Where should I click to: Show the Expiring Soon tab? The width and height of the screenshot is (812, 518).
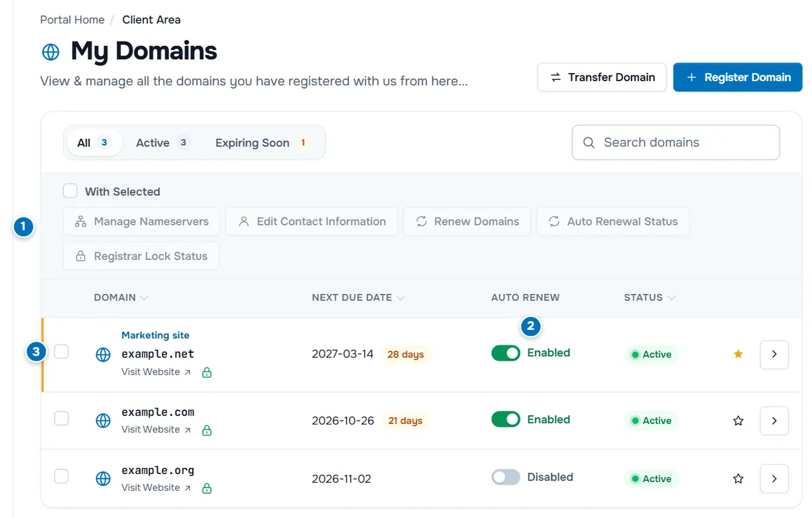click(x=263, y=143)
